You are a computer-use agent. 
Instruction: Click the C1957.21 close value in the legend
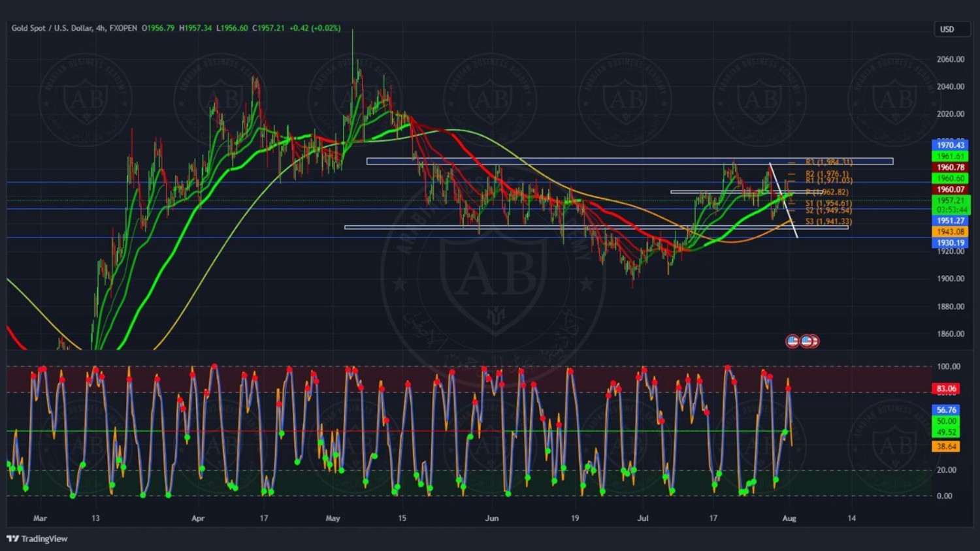(269, 28)
